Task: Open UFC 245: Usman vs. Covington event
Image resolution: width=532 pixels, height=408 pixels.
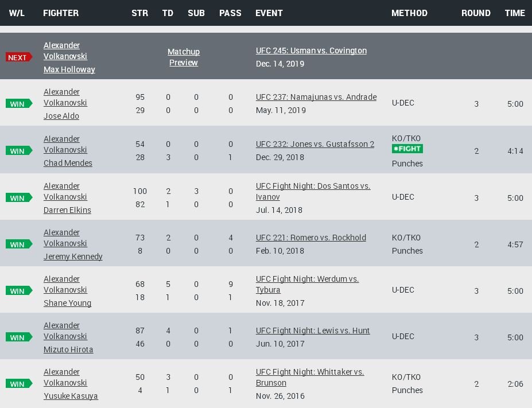Action: coord(311,50)
